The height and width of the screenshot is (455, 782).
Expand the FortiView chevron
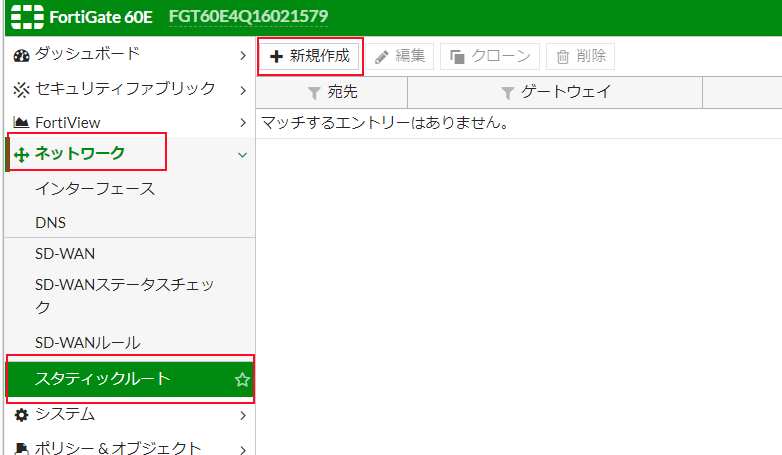click(243, 123)
